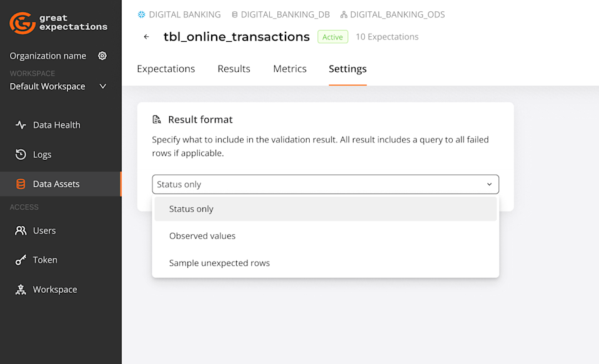
Task: Switch to the Metrics tab
Action: [x=289, y=69]
